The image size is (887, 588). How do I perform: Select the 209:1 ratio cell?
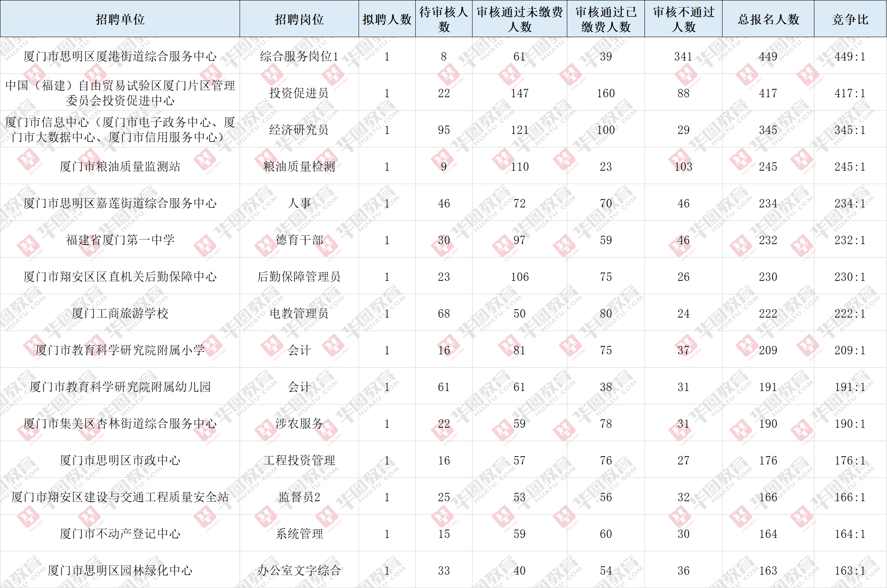pyautogui.click(x=850, y=349)
